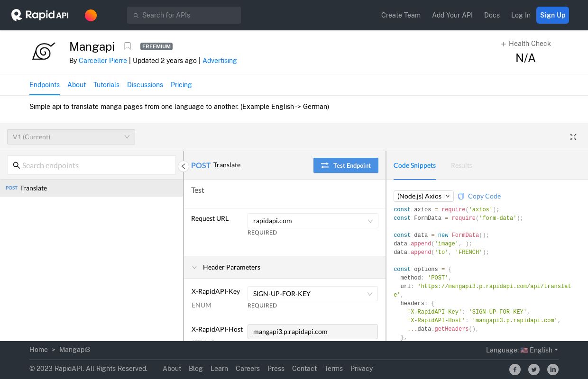Open the Tutorials tab
This screenshot has height=379, width=588.
[x=106, y=85]
